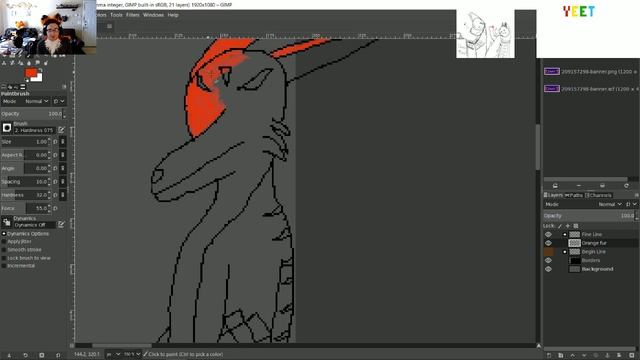640x360 pixels.
Task: Reset Spacing to brush default
Action: pos(56,182)
